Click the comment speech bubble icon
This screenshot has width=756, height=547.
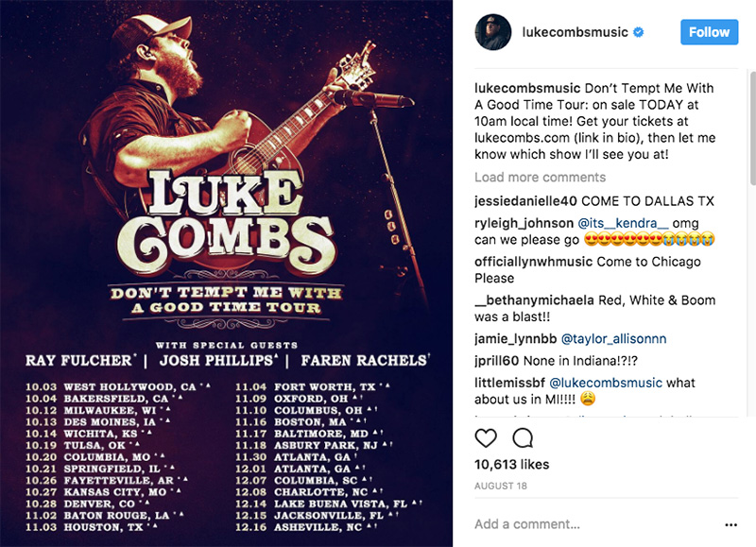click(523, 438)
